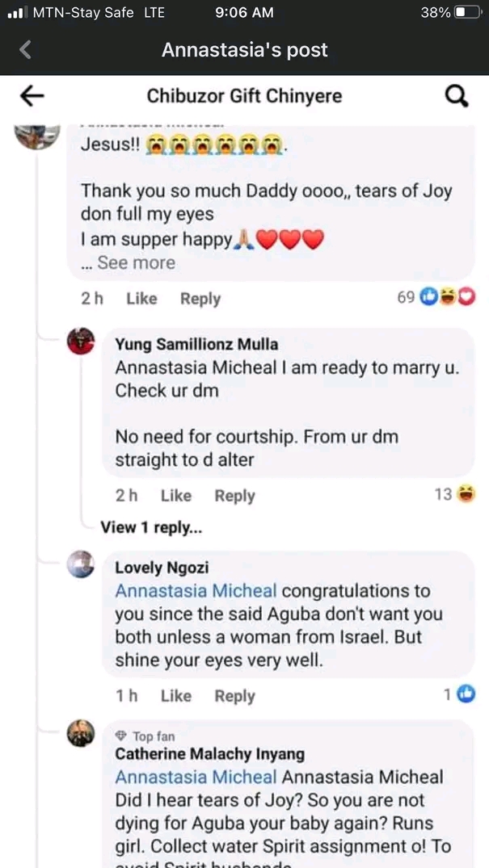Tap the left arrow beside Chibuzor Gift Chinyere
The image size is (489, 868).
pos(32,97)
